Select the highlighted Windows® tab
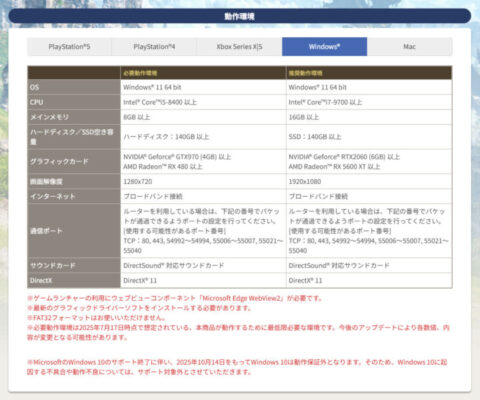Screen dimensions: 480x400 (324, 47)
